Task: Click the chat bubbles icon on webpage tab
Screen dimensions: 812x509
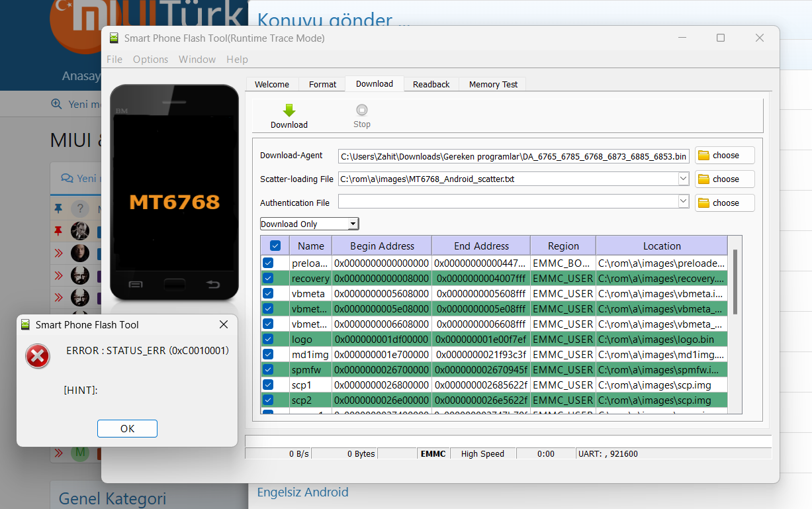Action: [x=67, y=178]
